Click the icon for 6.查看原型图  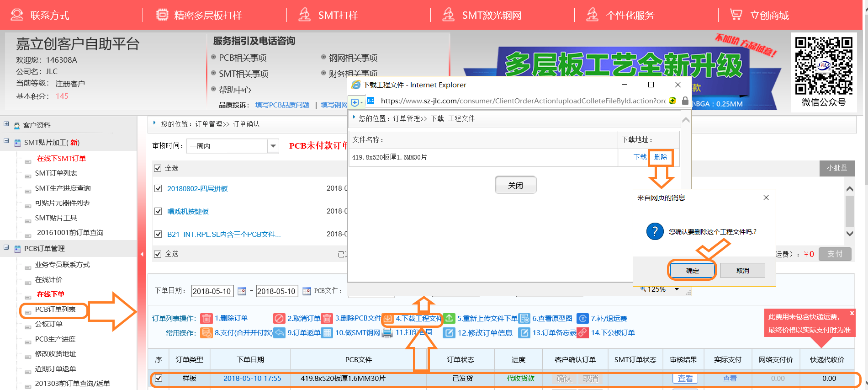tap(524, 318)
